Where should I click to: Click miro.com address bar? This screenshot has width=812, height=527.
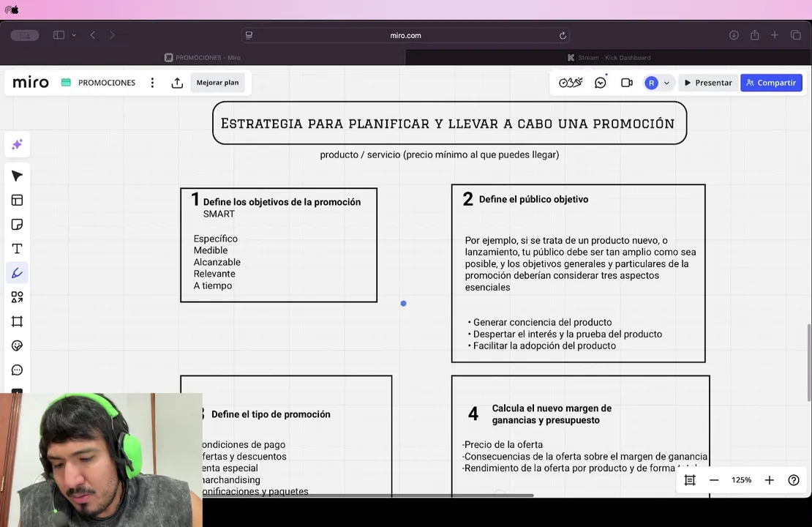pyautogui.click(x=405, y=35)
